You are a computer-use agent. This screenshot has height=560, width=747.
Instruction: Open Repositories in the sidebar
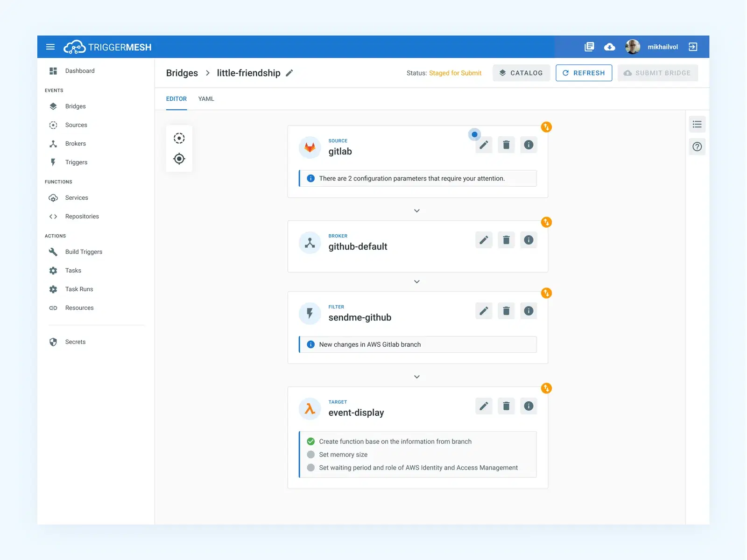82,217
